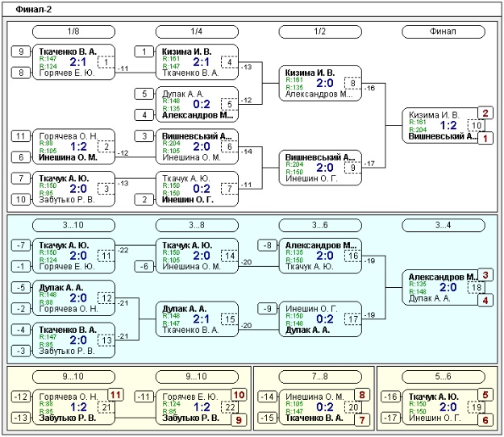Viewport: 504px width, 437px height.
Task: Click the Финал round header
Action: (x=444, y=31)
